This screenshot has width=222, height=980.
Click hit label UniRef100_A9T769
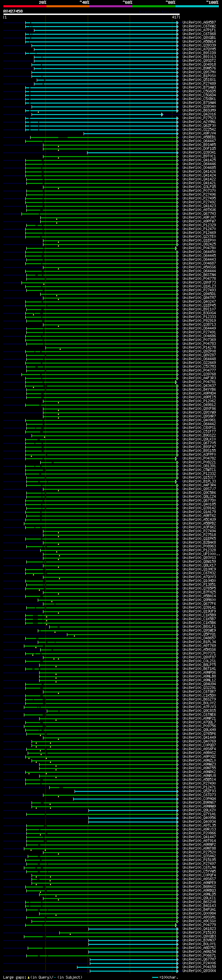coord(199,646)
